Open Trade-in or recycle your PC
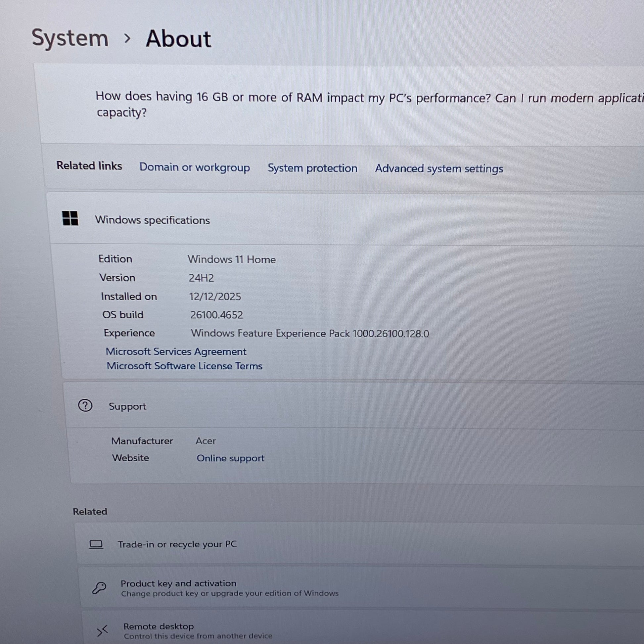644x644 pixels. pos(177,544)
